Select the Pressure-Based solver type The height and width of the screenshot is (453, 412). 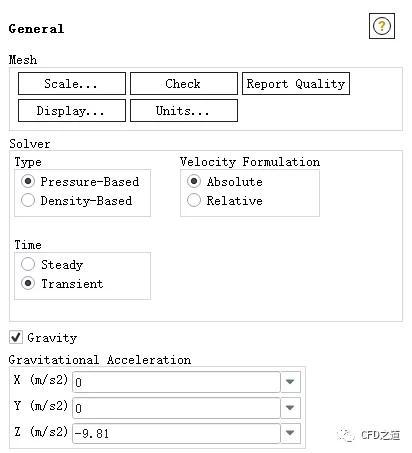click(28, 181)
